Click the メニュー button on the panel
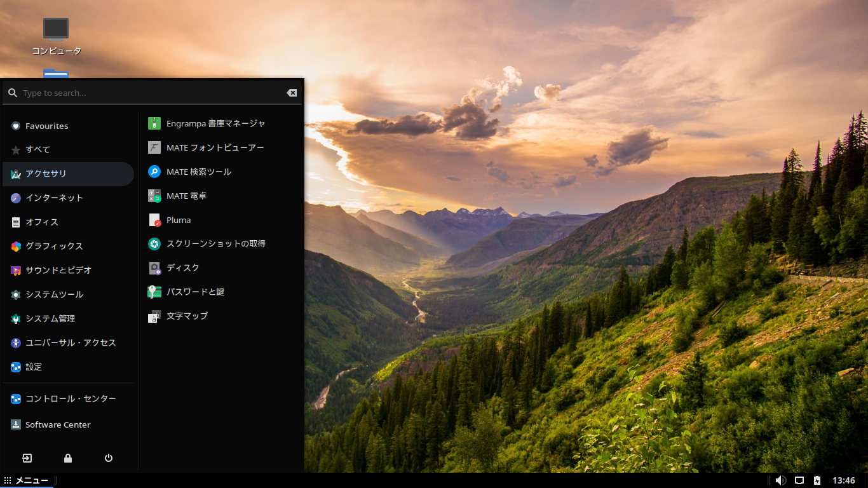This screenshot has width=868, height=488. [27, 480]
